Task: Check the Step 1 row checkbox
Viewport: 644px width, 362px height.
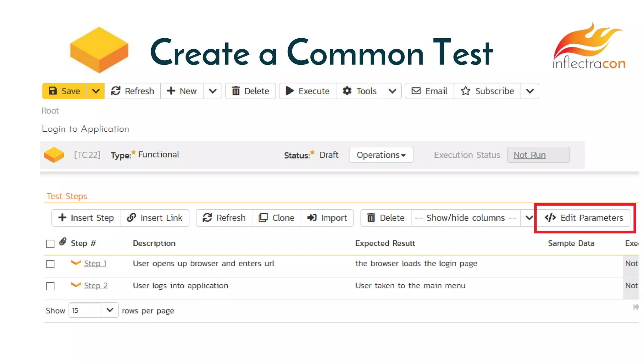Action: 50,264
